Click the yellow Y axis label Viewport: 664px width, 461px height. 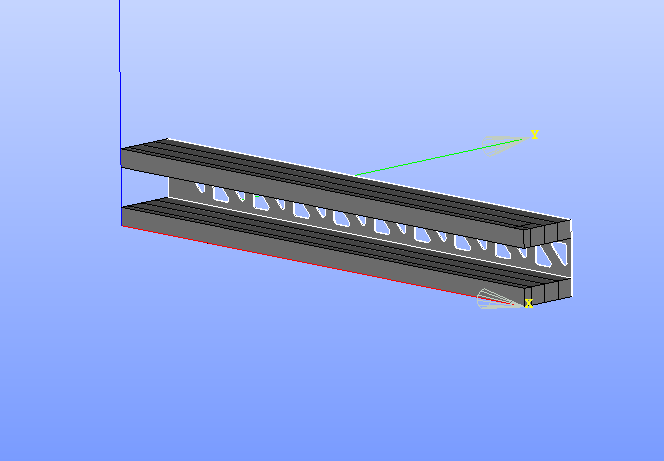534,135
